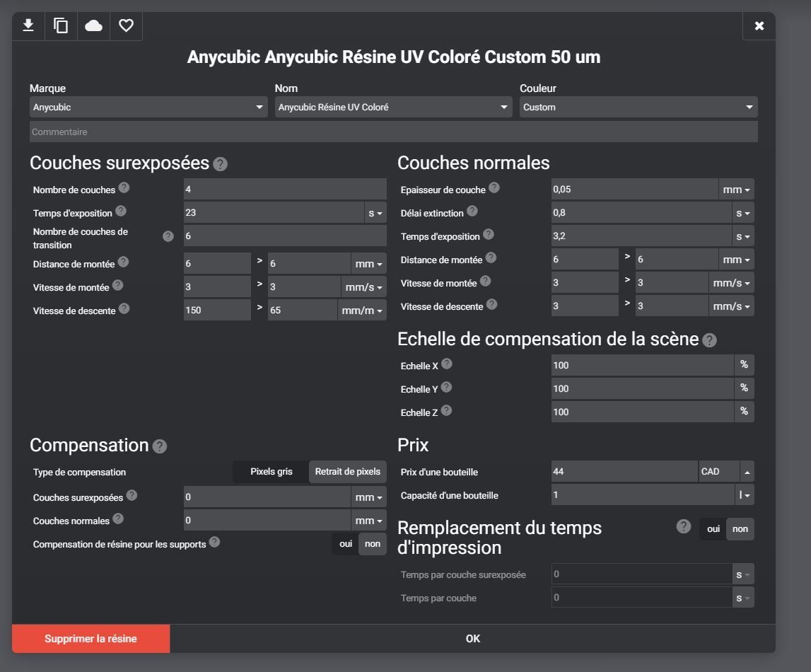Confirm with the OK button
The height and width of the screenshot is (672, 811).
pyautogui.click(x=472, y=639)
